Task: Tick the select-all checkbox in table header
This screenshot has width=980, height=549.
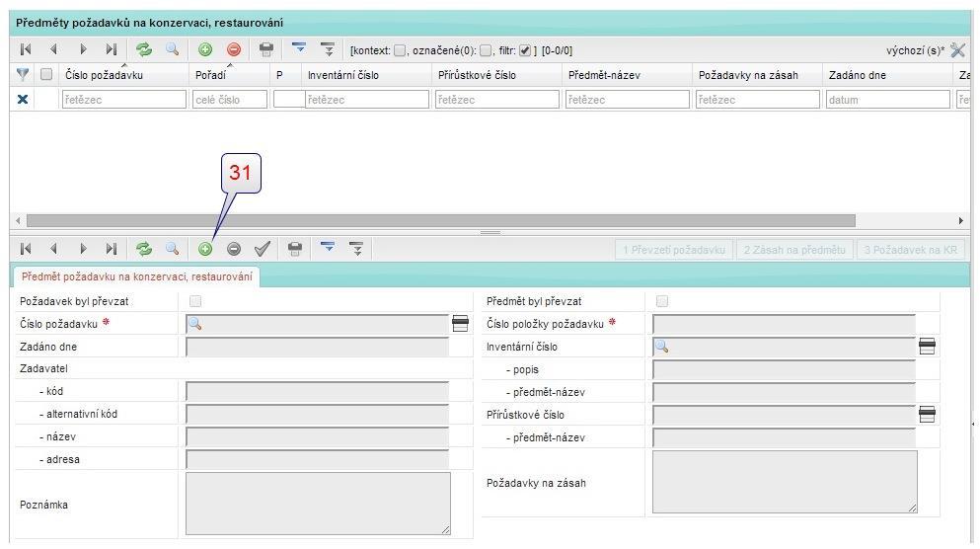Action: [46, 74]
